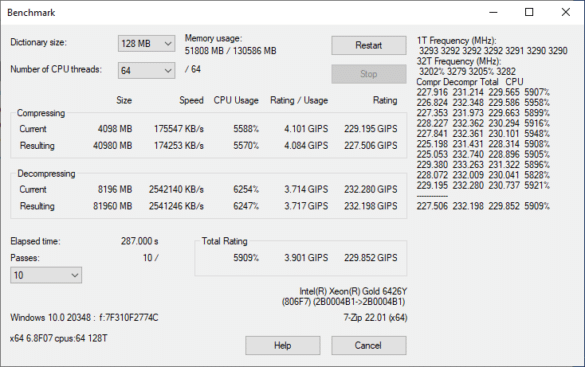The width and height of the screenshot is (585, 367).
Task: Minimize the Benchmark window
Action: 493,12
